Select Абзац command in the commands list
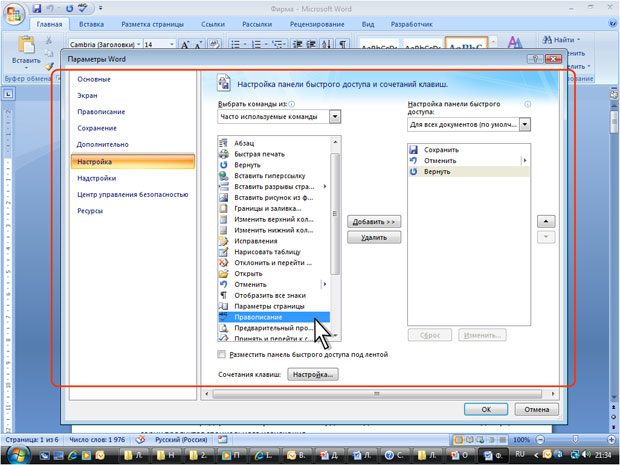620x465 pixels. (274, 143)
